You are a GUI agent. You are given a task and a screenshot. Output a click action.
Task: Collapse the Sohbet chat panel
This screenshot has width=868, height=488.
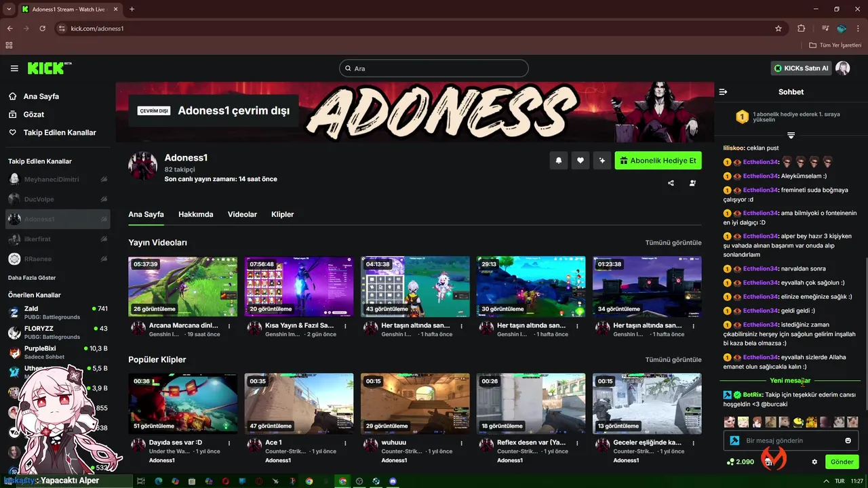tap(723, 91)
